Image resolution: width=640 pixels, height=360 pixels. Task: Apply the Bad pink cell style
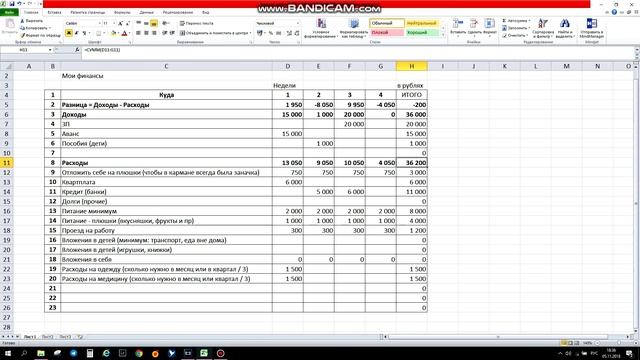click(x=387, y=33)
